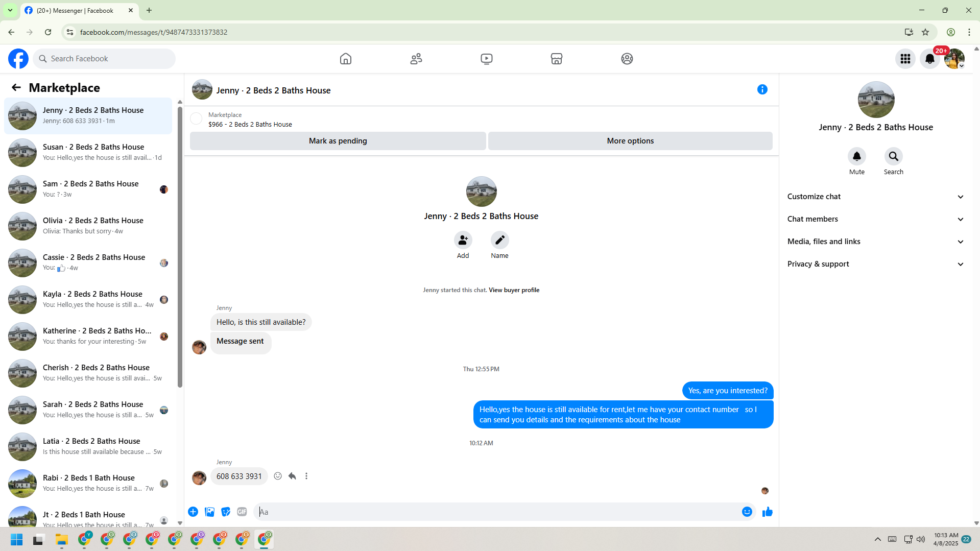Open Facebook Home icon
This screenshot has width=980, height=551.
tap(346, 59)
